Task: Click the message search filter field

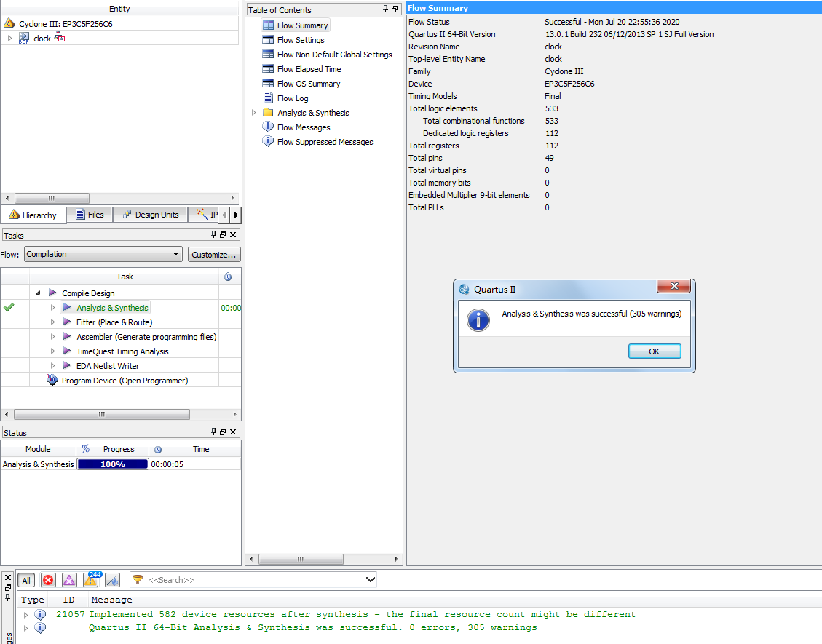Action: 253,579
